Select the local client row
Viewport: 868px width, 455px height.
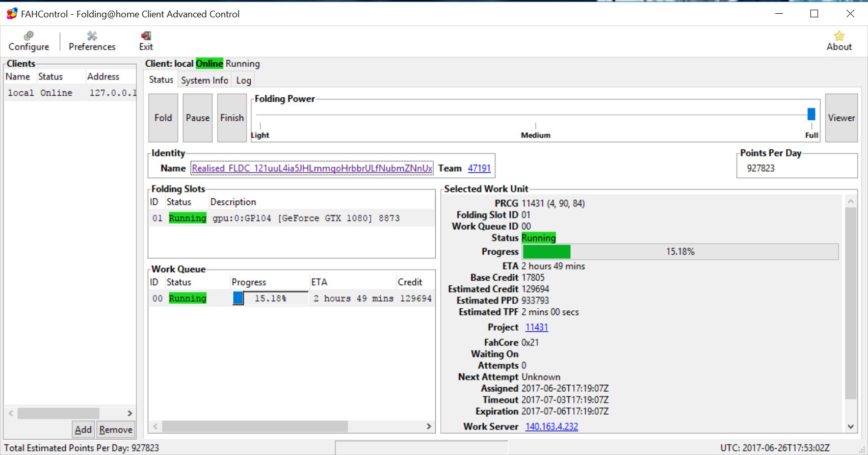point(70,93)
